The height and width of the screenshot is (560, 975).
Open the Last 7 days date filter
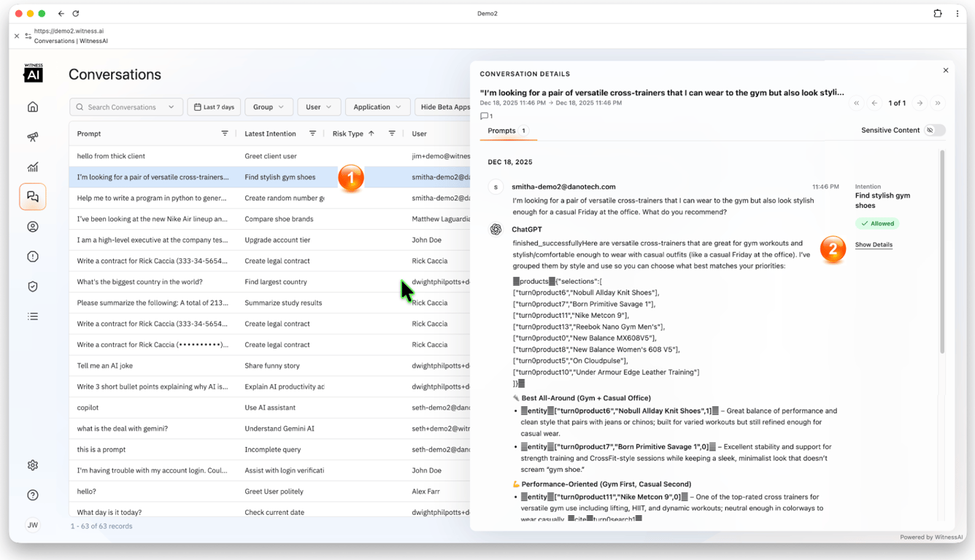coord(214,107)
